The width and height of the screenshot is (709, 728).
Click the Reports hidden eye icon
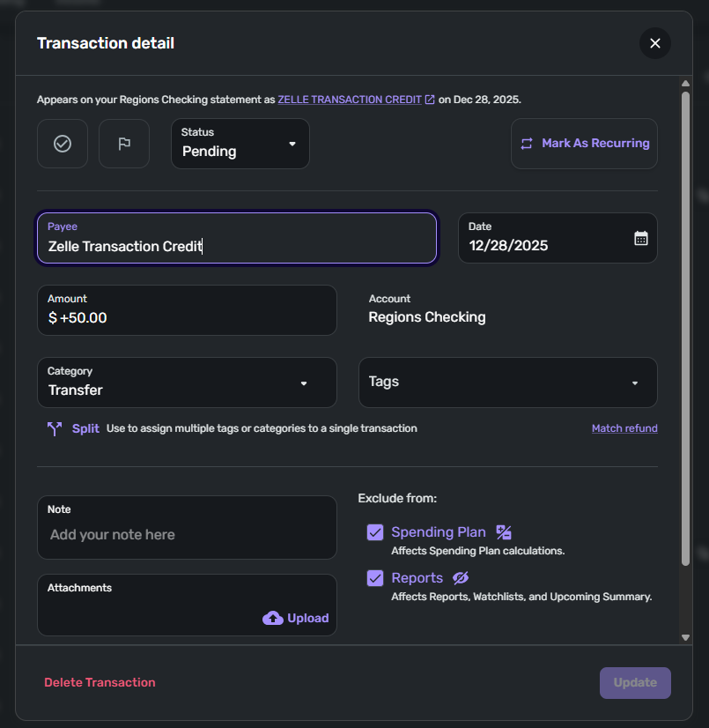tap(461, 578)
